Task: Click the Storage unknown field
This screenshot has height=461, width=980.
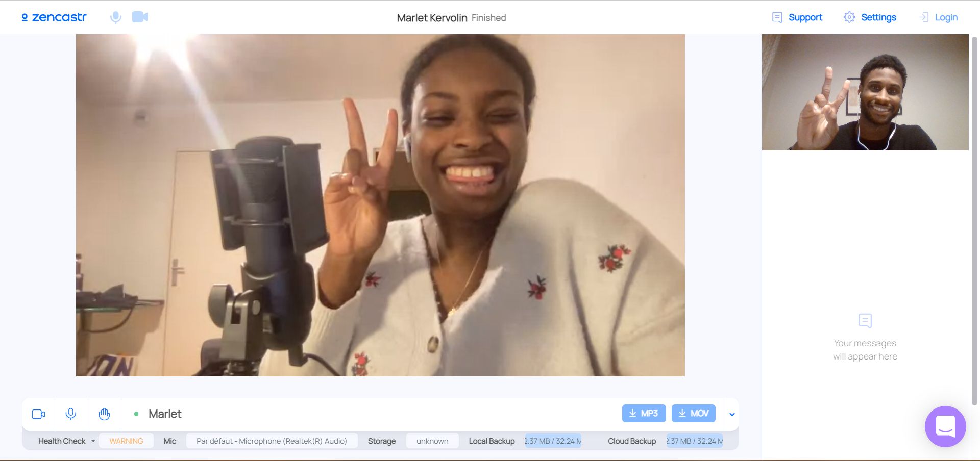Action: [x=432, y=441]
